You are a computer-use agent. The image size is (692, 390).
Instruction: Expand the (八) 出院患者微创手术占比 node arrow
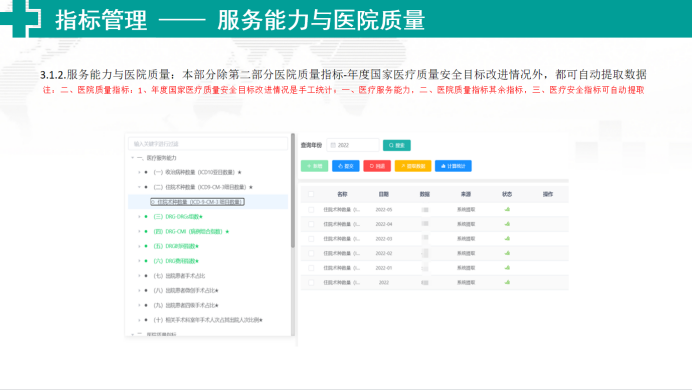pyautogui.click(x=139, y=291)
